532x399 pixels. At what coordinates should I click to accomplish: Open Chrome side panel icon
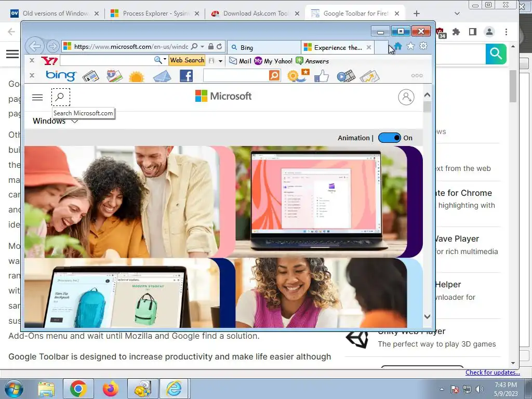(473, 32)
